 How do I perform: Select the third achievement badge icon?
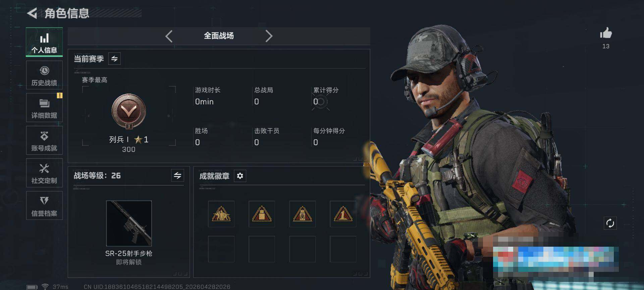tap(302, 214)
